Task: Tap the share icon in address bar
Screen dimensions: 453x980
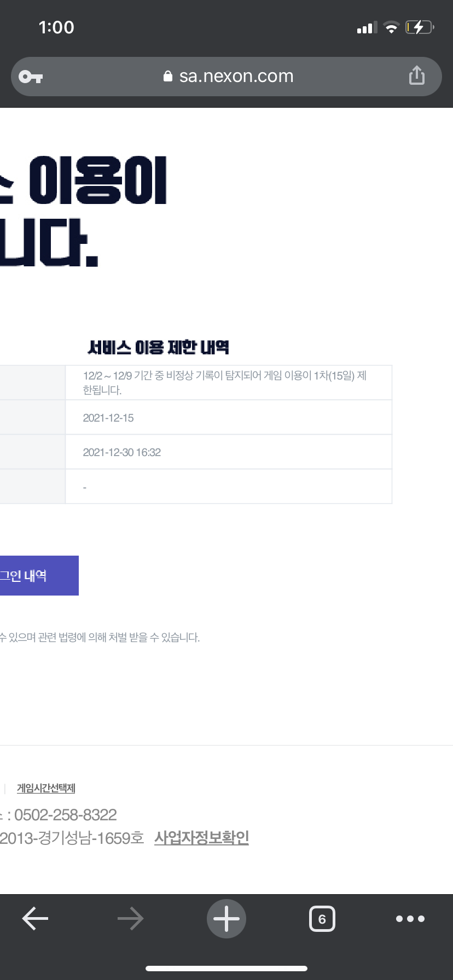Action: [416, 75]
